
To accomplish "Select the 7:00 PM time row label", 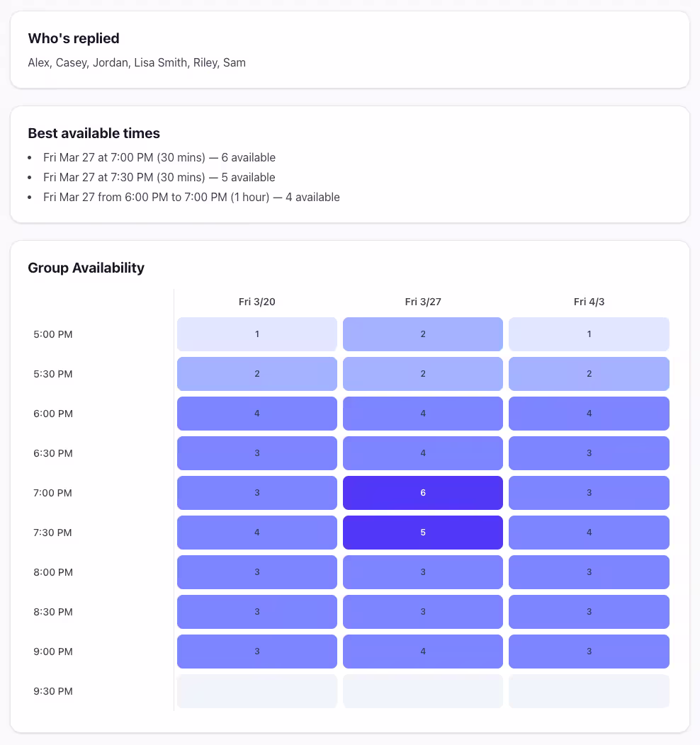I will tap(52, 492).
